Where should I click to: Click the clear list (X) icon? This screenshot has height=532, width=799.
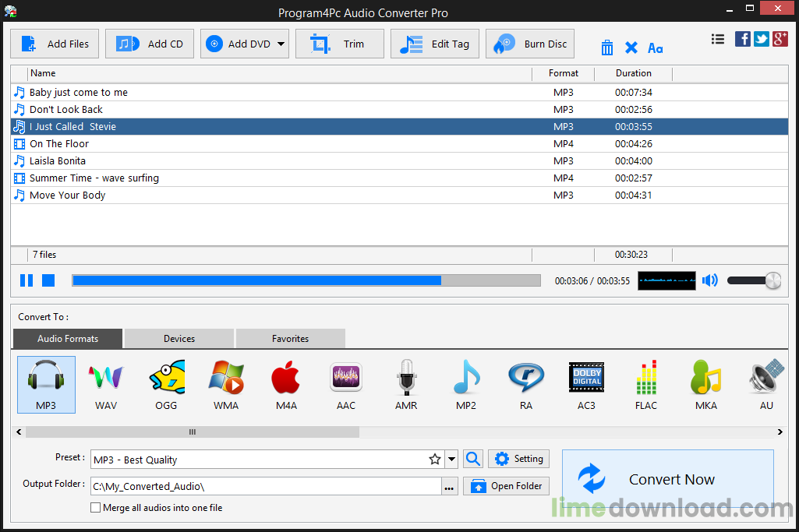pyautogui.click(x=631, y=47)
